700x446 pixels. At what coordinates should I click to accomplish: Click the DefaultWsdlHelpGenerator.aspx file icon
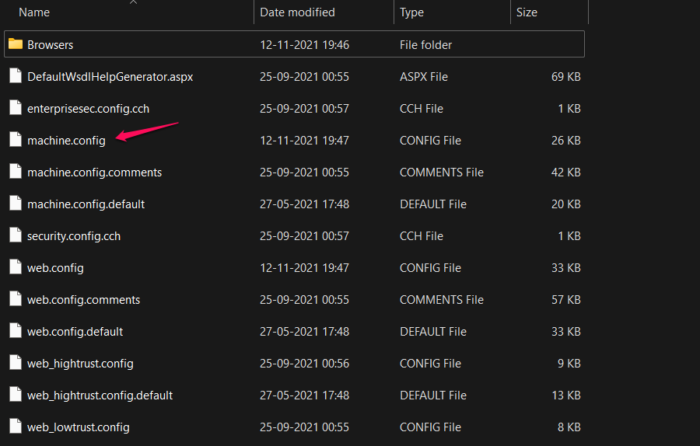click(14, 76)
